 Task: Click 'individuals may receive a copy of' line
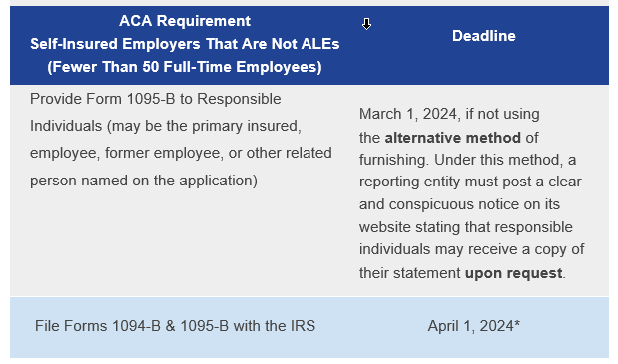(x=472, y=250)
